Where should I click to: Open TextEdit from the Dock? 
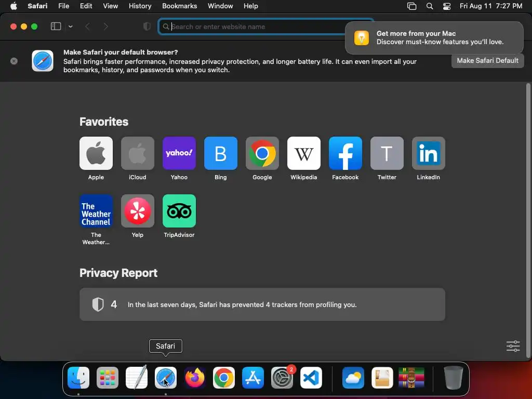[x=137, y=377]
